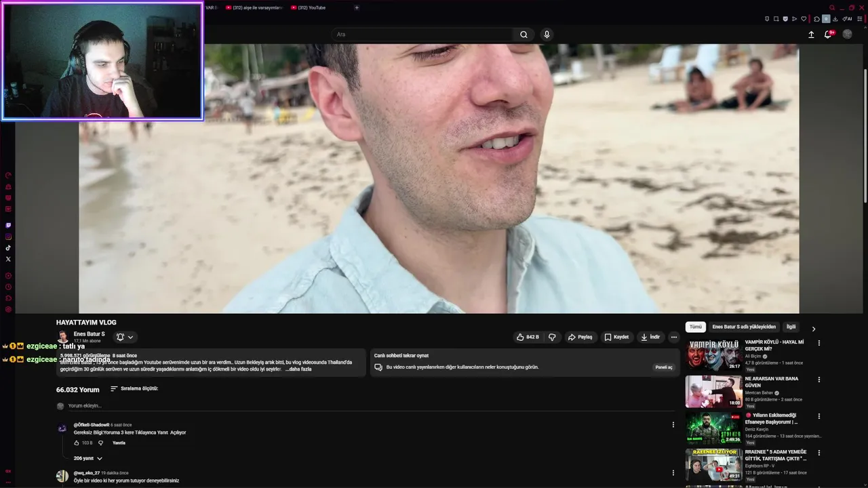This screenshot has width=868, height=488.
Task: Click the browser pin toolbar icon
Action: (767, 19)
